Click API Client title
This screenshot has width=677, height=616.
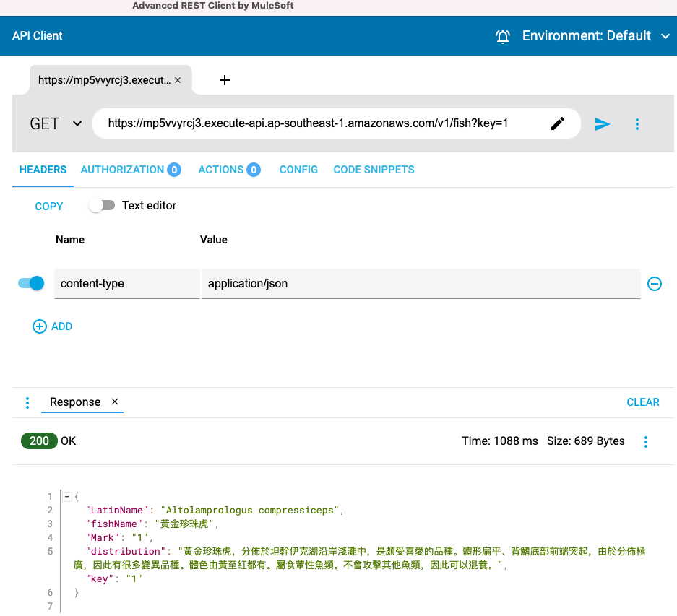pos(37,36)
